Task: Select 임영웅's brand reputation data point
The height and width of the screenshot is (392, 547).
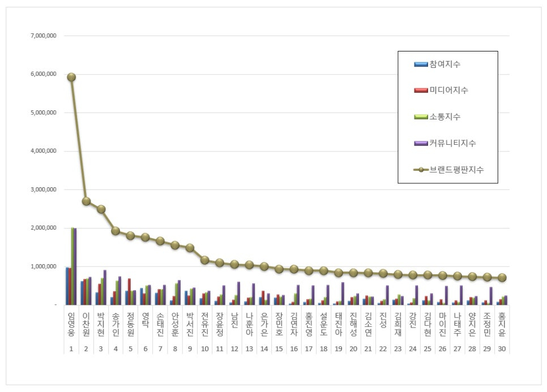Action: click(x=71, y=77)
